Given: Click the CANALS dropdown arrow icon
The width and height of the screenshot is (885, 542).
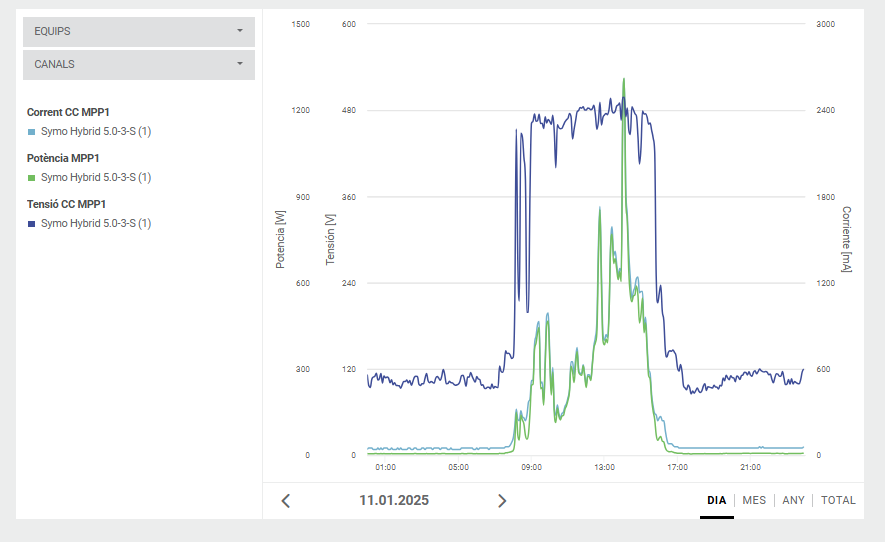Looking at the screenshot, I should click(x=240, y=64).
